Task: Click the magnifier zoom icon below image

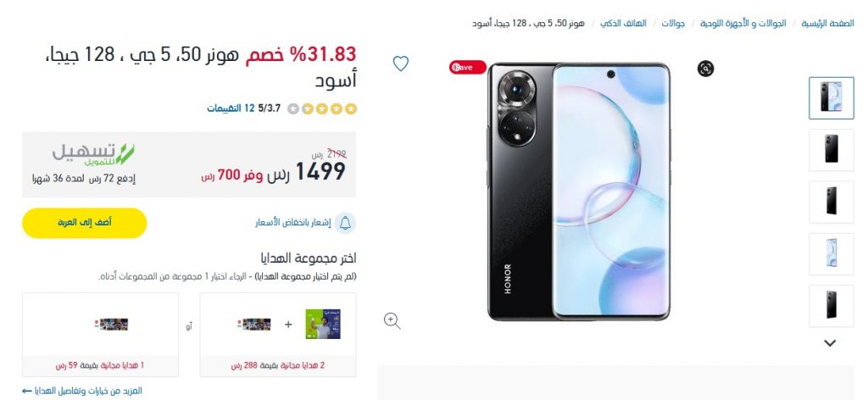Action: (x=392, y=321)
